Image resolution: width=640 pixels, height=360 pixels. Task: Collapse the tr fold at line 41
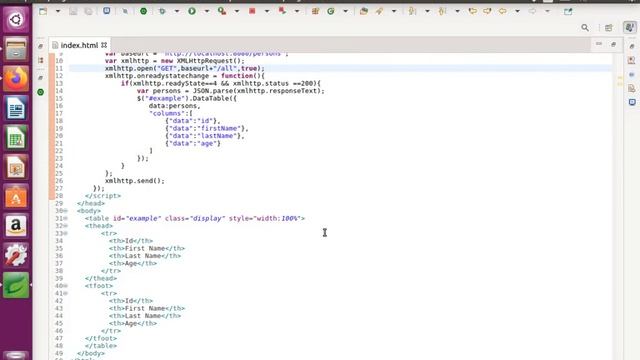65,293
